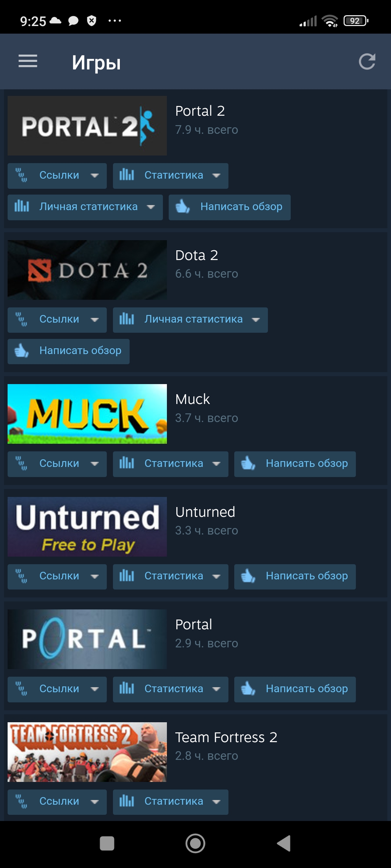Viewport: 391px width, 868px height.
Task: Tap the refresh icon in header
Action: (367, 61)
